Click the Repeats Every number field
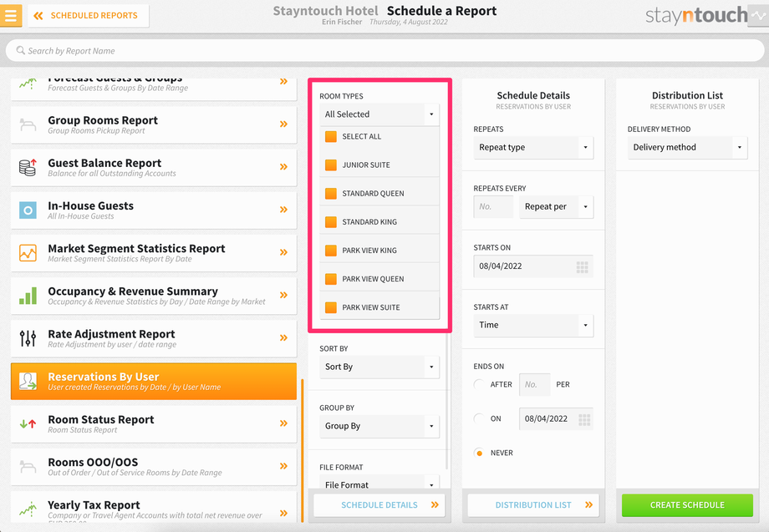This screenshot has width=769, height=532. (493, 207)
